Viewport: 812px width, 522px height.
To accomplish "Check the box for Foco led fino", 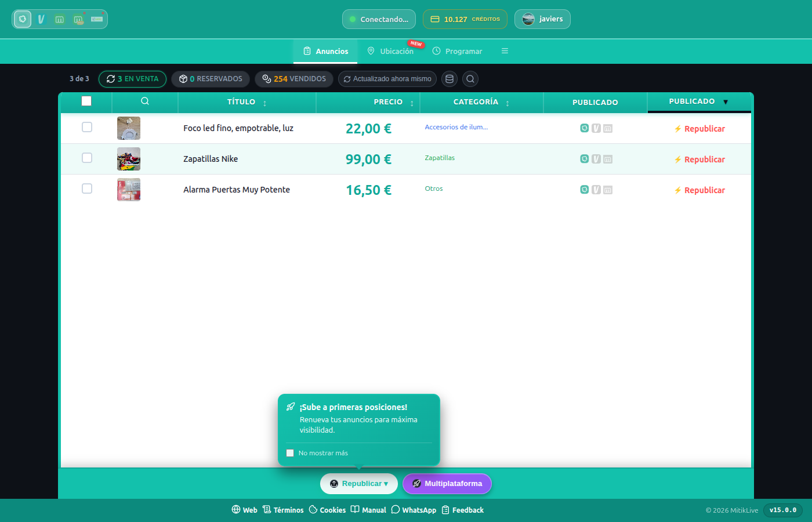I will click(x=87, y=127).
